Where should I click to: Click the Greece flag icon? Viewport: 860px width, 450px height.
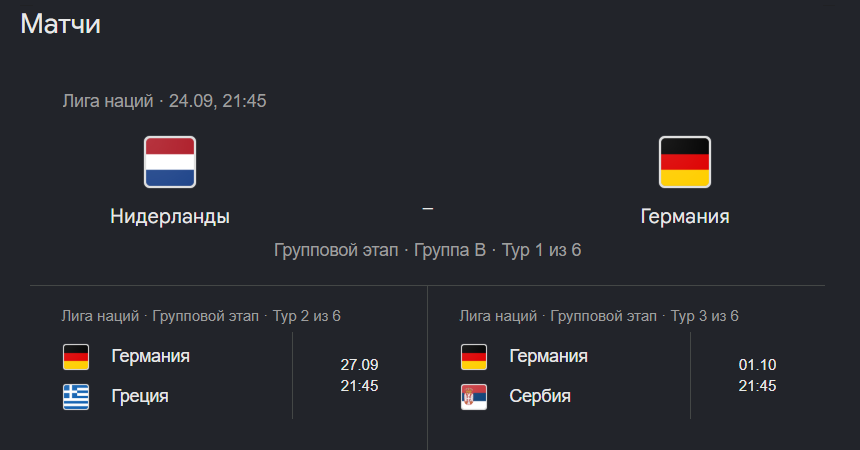[x=76, y=397]
